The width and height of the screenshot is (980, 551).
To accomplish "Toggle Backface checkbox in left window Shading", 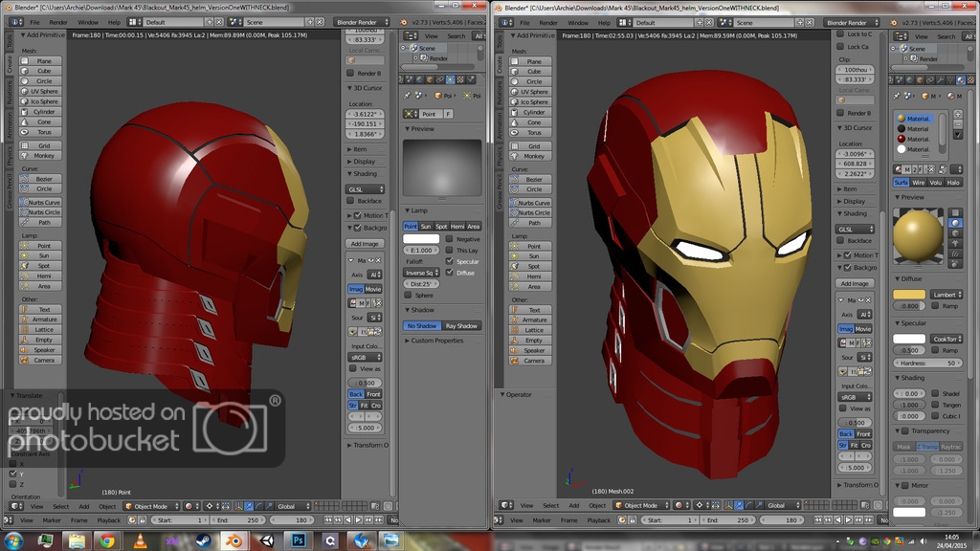I will [350, 201].
